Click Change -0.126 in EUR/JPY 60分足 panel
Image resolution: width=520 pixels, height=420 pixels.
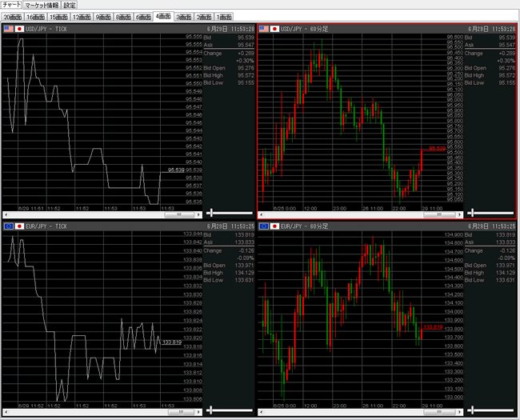pyautogui.click(x=507, y=251)
